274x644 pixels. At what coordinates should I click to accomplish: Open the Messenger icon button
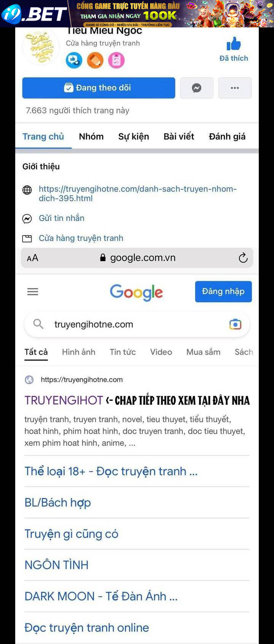tap(196, 88)
